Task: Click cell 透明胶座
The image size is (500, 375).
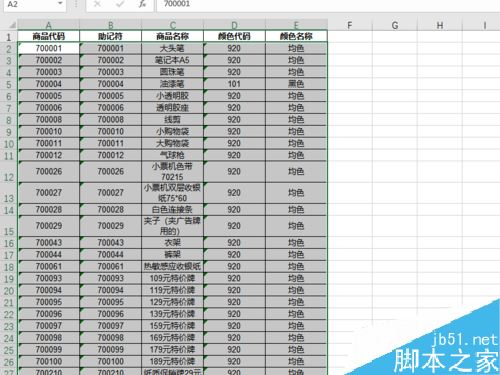Action: tap(173, 108)
